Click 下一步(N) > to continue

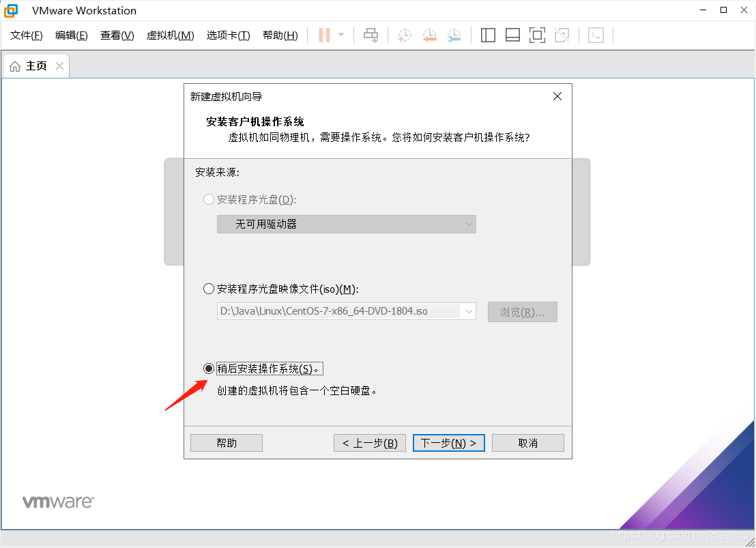point(448,443)
